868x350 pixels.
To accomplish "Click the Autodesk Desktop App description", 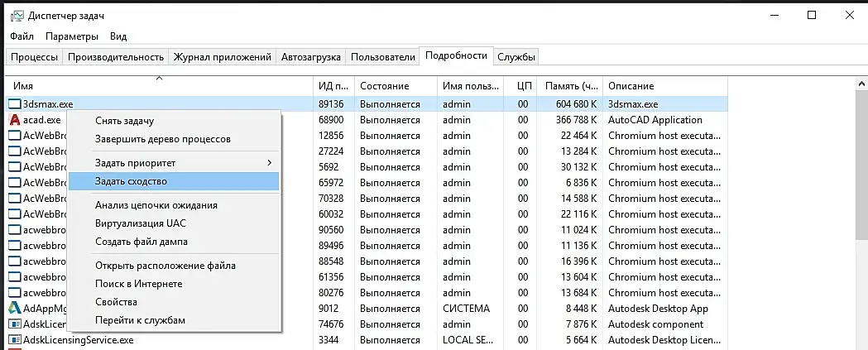I will click(658, 309).
